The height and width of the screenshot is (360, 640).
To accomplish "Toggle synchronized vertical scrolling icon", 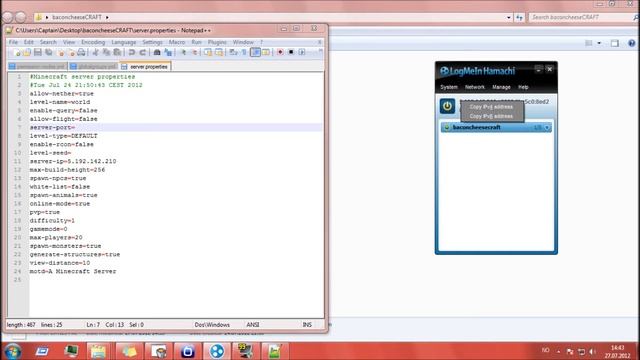I will (208, 52).
